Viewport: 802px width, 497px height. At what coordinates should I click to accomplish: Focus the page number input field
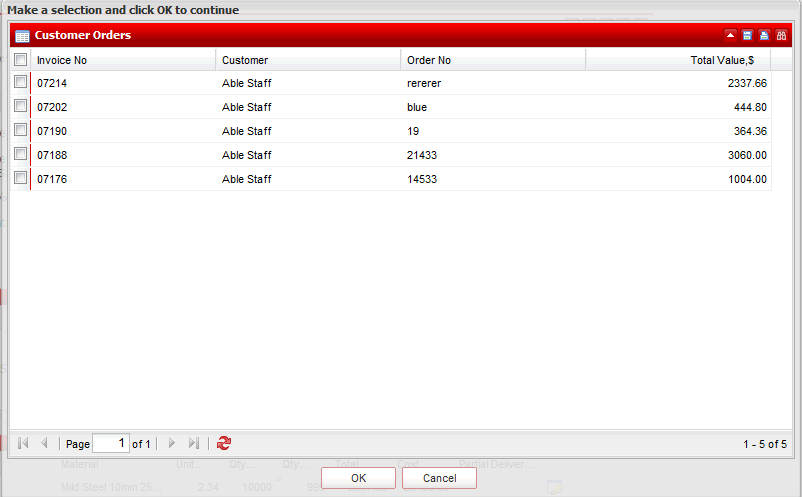[110, 443]
